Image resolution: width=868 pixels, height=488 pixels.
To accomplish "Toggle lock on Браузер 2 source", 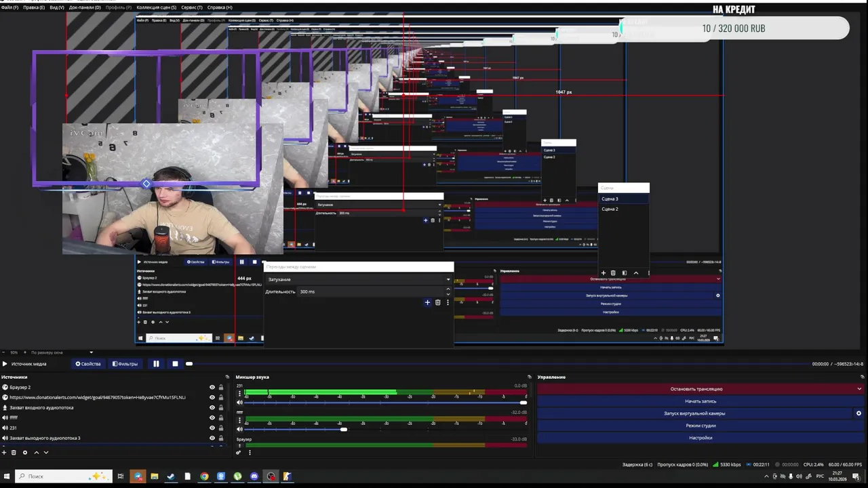I will click(x=221, y=388).
